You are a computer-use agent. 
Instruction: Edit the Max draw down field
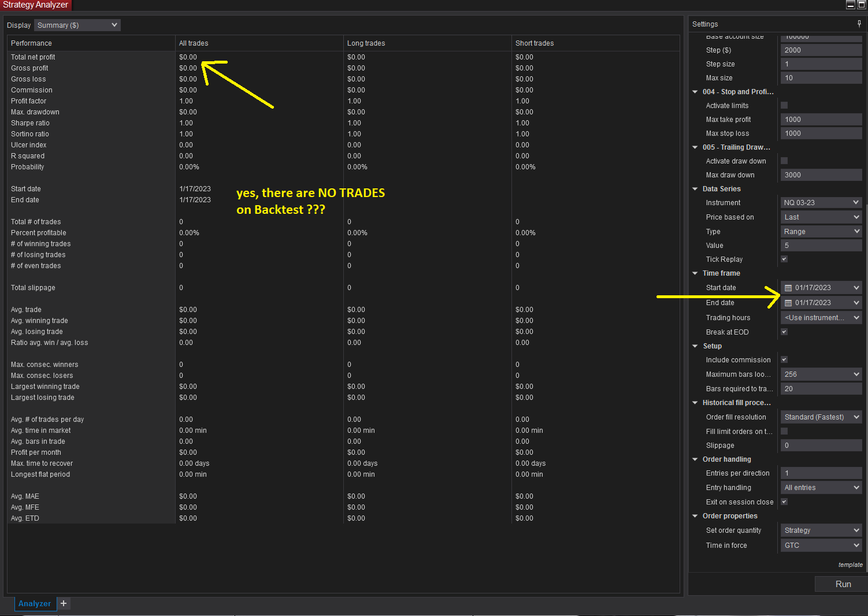coord(821,175)
